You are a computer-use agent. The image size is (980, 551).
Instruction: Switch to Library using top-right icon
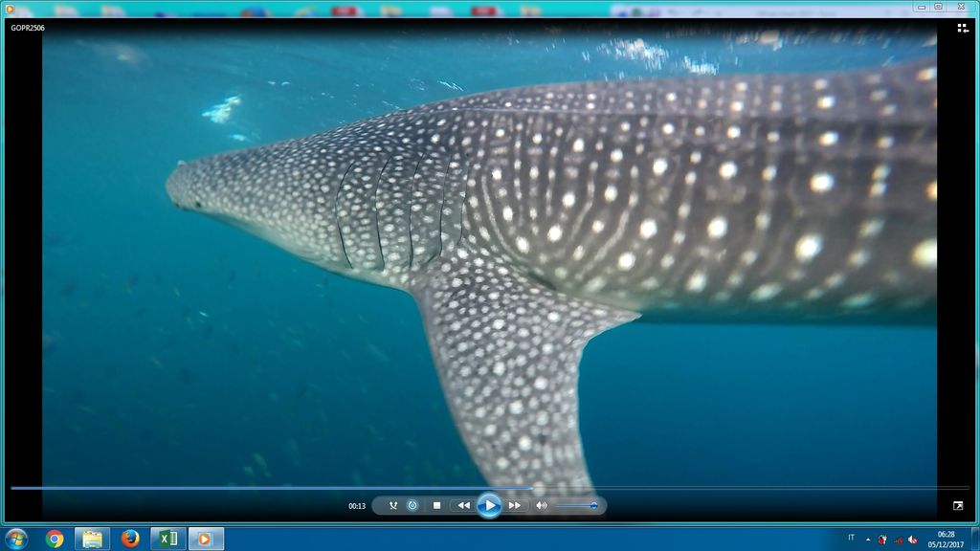963,29
